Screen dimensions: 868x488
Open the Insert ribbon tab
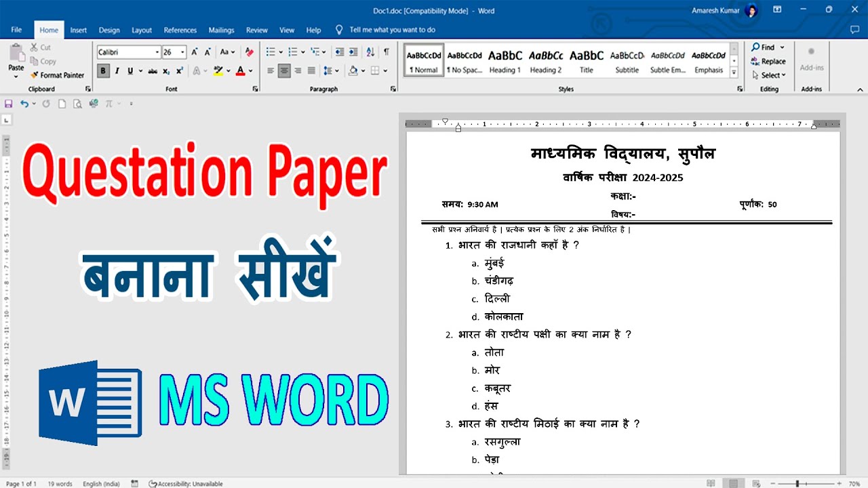coord(79,30)
